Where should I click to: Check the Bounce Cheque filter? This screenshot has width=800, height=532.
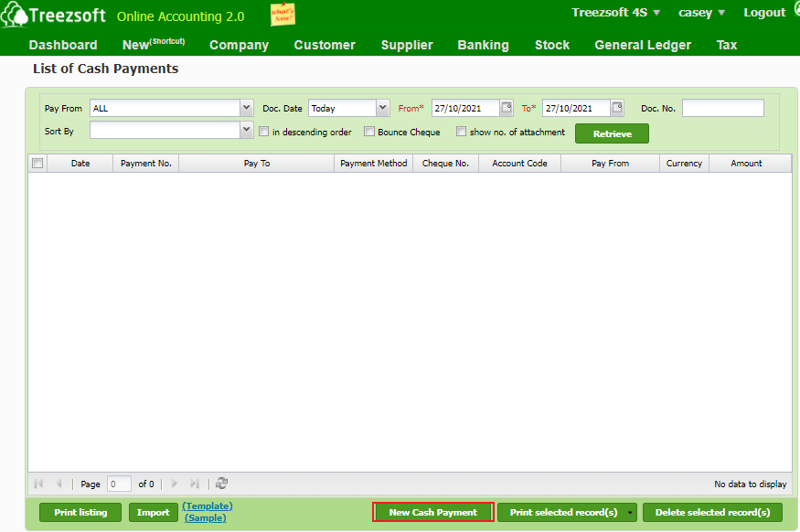coord(368,132)
